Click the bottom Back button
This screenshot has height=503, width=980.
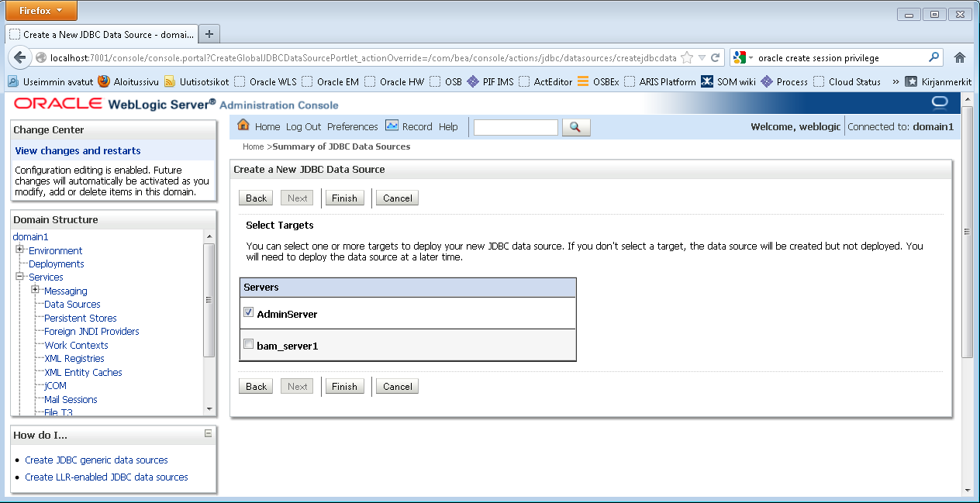click(x=256, y=386)
